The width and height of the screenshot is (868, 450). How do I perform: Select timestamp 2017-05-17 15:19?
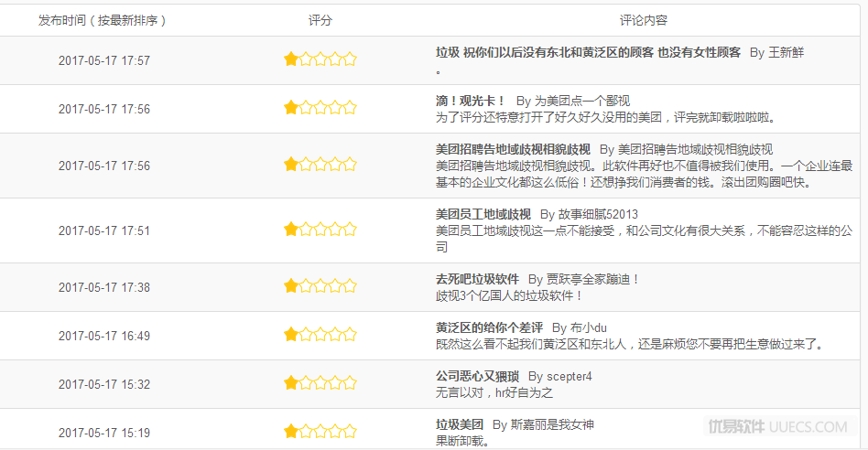click(104, 433)
